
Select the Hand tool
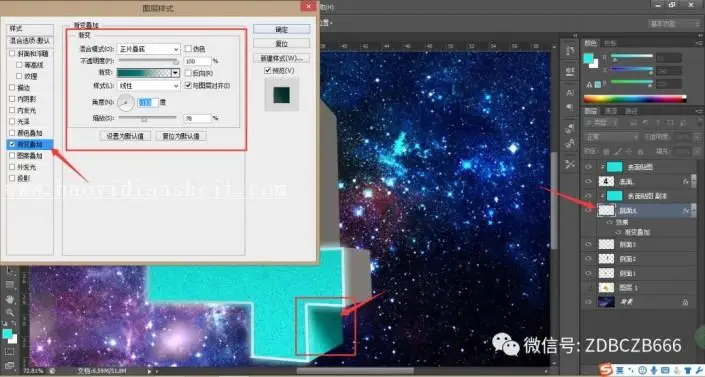click(9, 299)
